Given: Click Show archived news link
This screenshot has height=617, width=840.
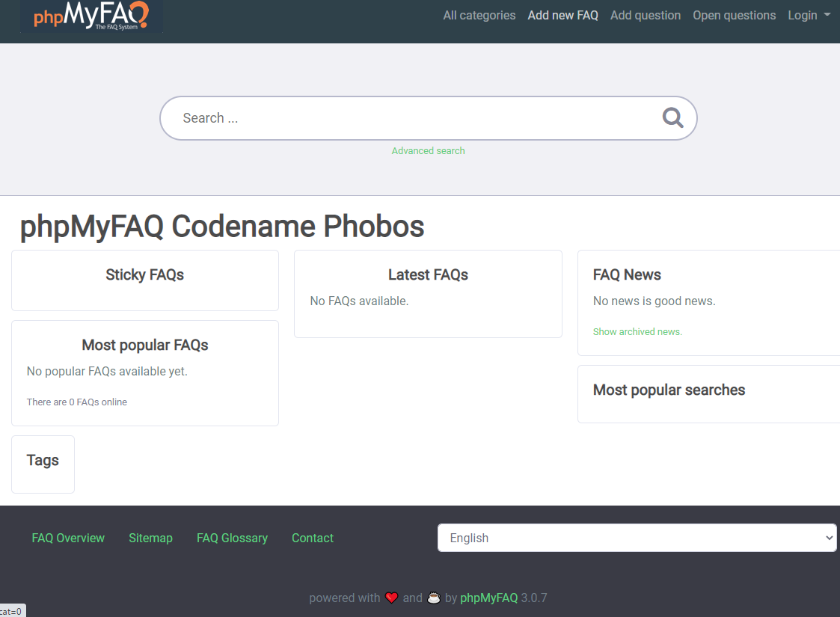Looking at the screenshot, I should [637, 331].
